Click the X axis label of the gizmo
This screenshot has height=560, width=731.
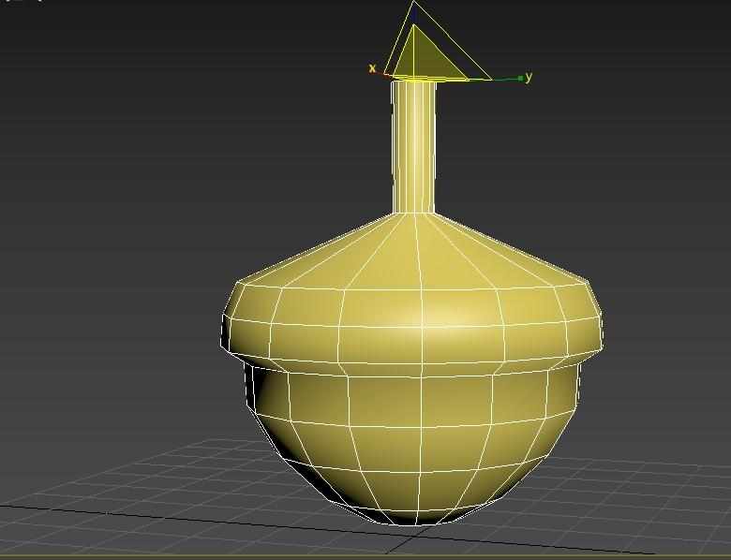372,68
